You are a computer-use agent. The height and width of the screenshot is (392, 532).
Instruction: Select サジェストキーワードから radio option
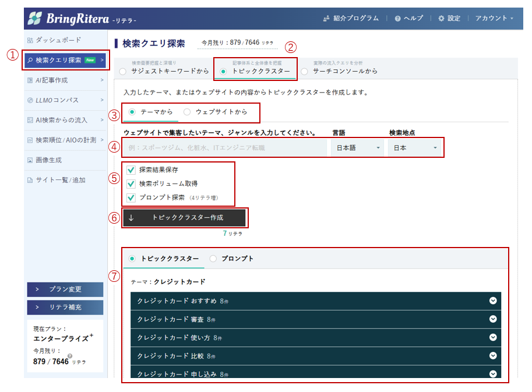[123, 71]
